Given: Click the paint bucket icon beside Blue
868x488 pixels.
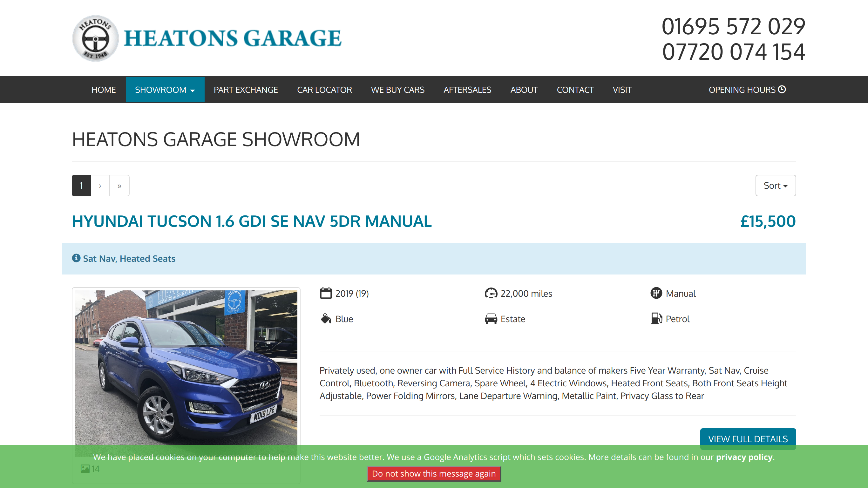Looking at the screenshot, I should pos(326,318).
